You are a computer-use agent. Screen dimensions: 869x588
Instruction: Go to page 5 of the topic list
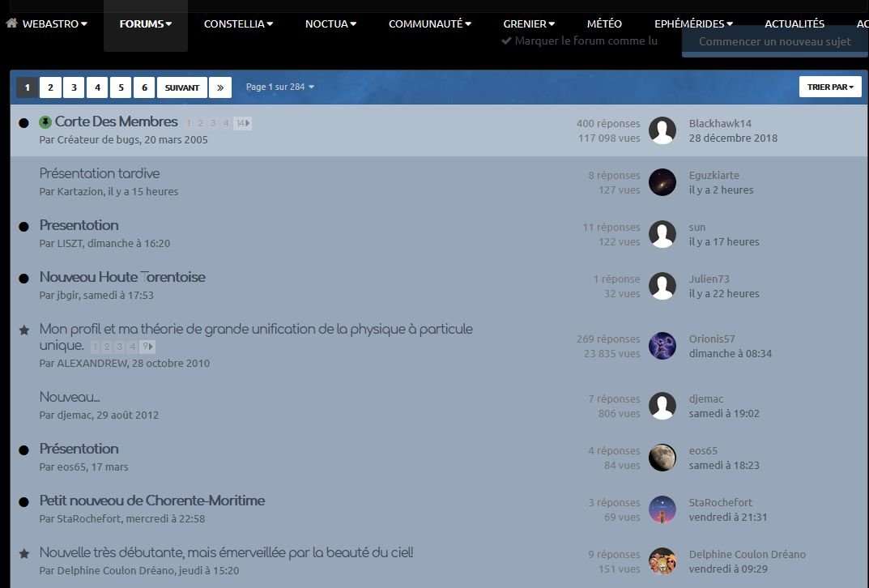click(x=121, y=87)
